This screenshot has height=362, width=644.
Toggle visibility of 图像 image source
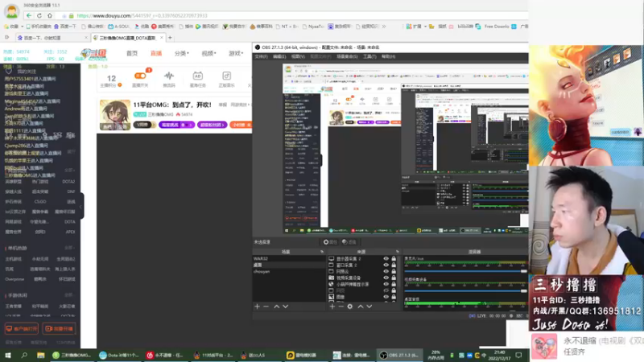pyautogui.click(x=386, y=297)
